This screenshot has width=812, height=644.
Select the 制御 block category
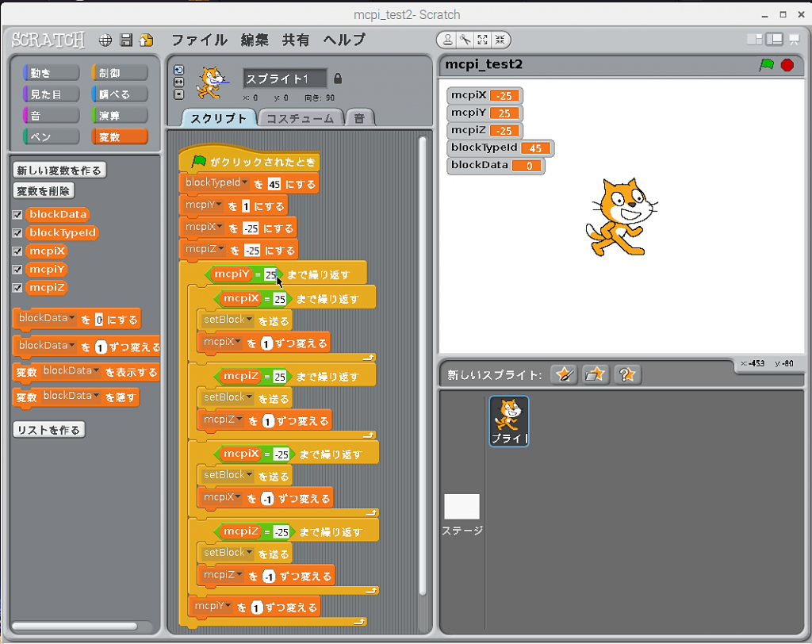coord(120,73)
